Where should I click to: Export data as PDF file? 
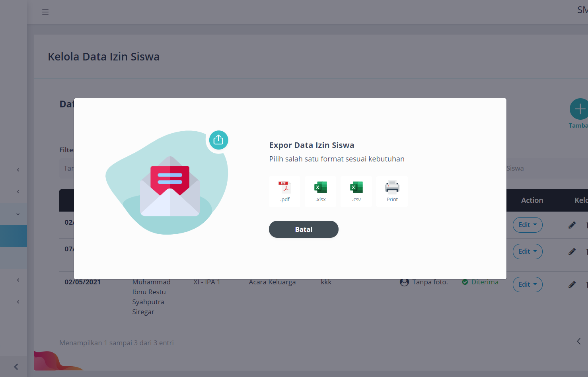point(284,191)
